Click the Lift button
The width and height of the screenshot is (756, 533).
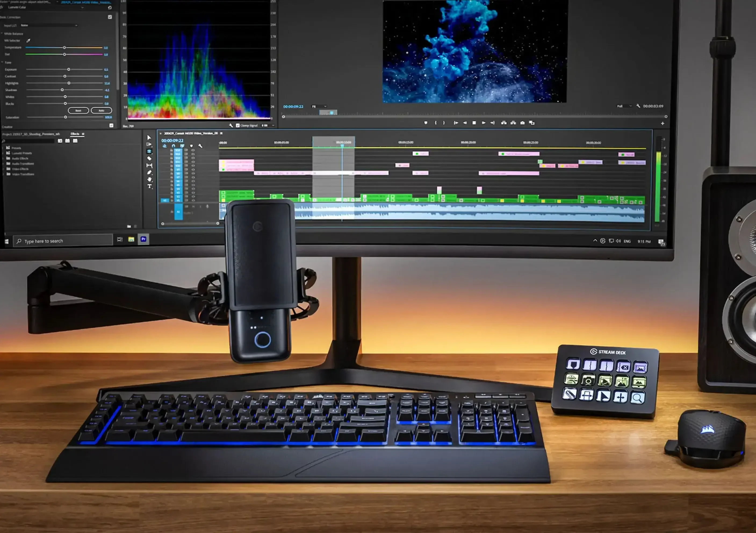pos(504,123)
